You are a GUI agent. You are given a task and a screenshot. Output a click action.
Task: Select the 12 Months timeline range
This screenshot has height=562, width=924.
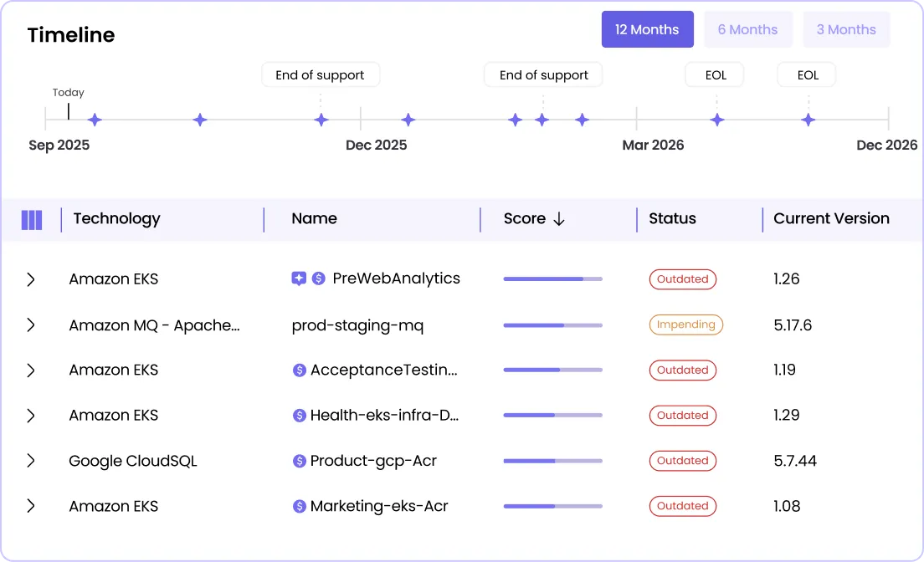pos(647,30)
